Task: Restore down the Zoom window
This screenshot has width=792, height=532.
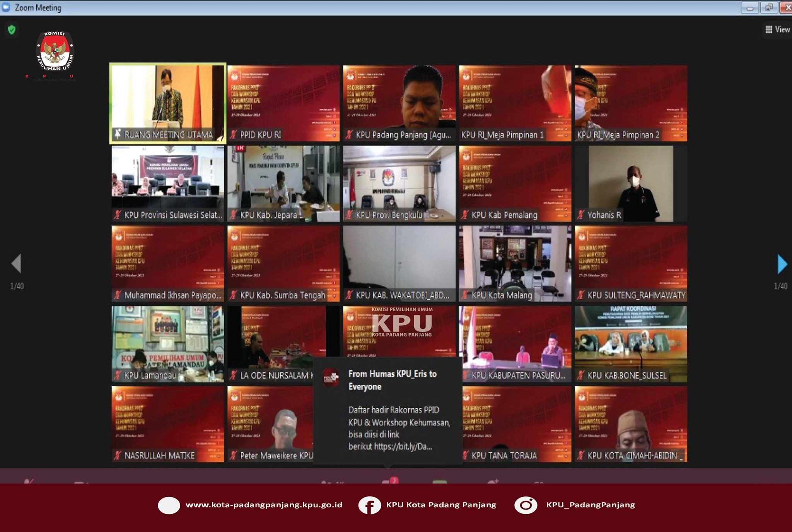Action: (769, 7)
